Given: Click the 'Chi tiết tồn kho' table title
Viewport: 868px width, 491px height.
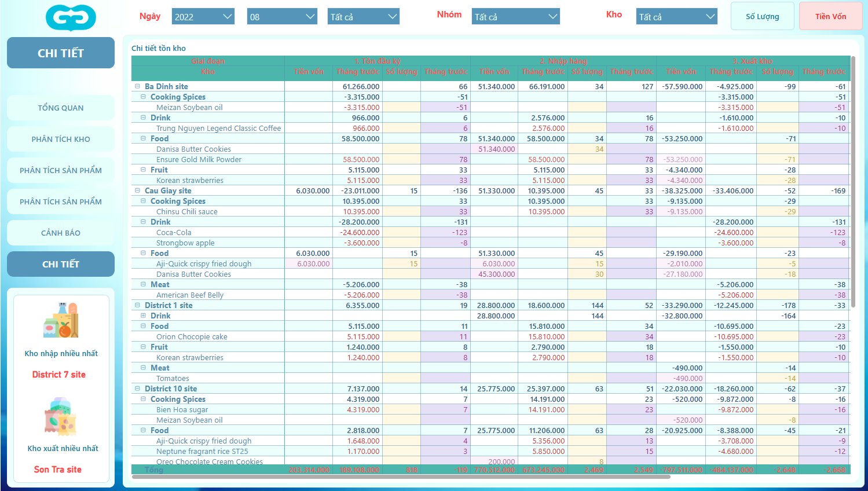Looking at the screenshot, I should [159, 48].
